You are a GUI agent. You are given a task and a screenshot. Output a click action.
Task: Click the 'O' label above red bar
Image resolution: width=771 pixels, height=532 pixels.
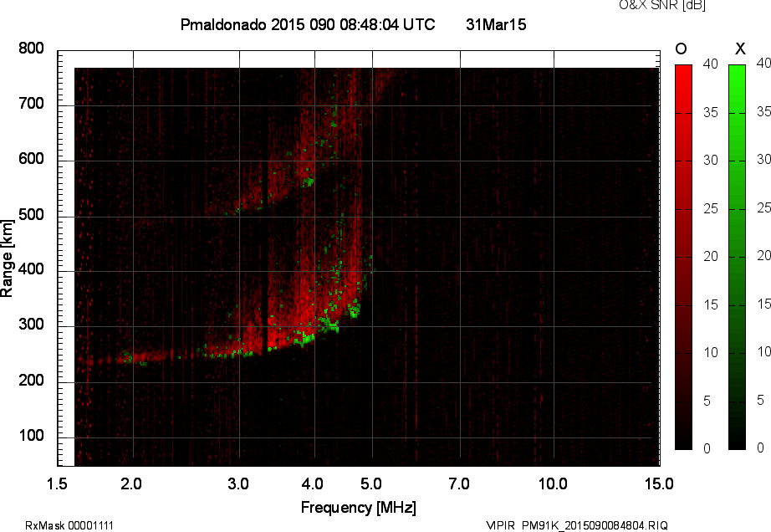coord(681,49)
